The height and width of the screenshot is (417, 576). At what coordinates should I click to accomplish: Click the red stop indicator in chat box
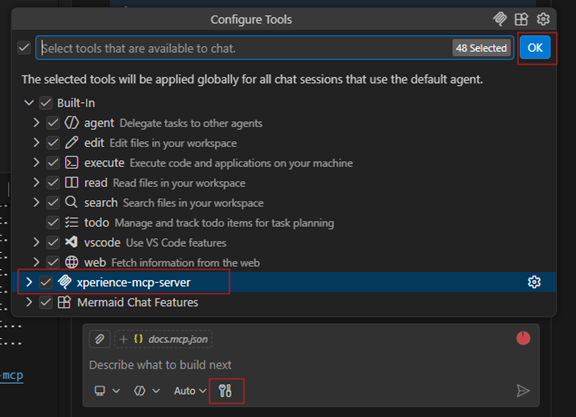pos(523,338)
